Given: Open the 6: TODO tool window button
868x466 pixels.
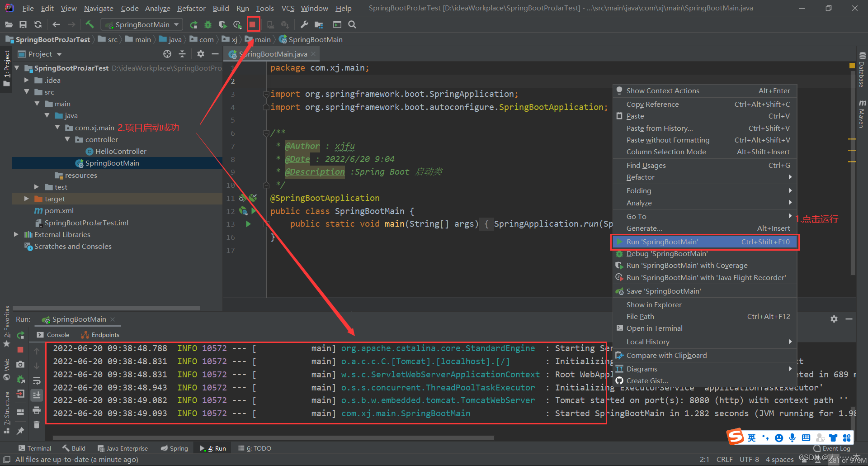Looking at the screenshot, I should 255,448.
